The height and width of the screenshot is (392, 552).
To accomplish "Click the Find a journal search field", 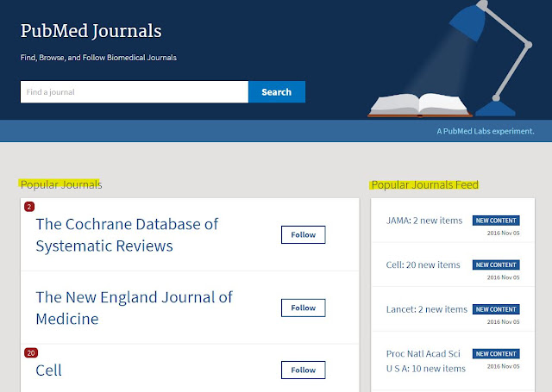I will click(x=135, y=92).
